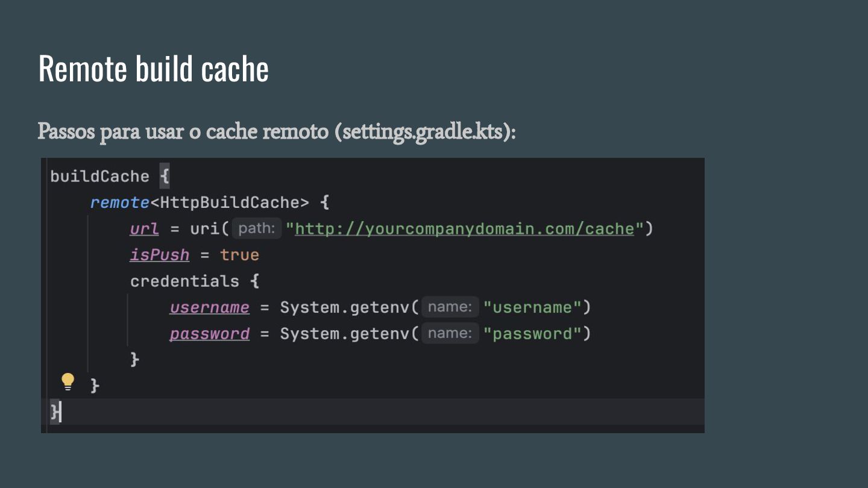Image resolution: width=868 pixels, height=488 pixels.
Task: Click the 'name:' hint before "password" string
Action: click(450, 333)
